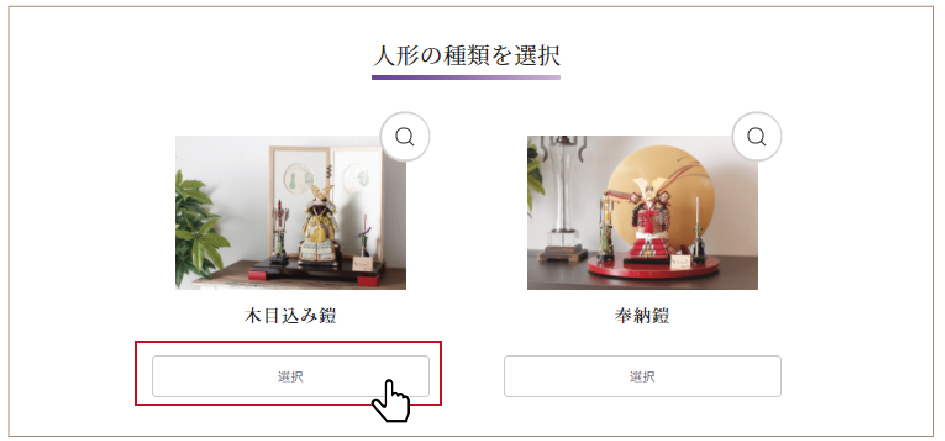Click the green plant in left photo

point(199,229)
